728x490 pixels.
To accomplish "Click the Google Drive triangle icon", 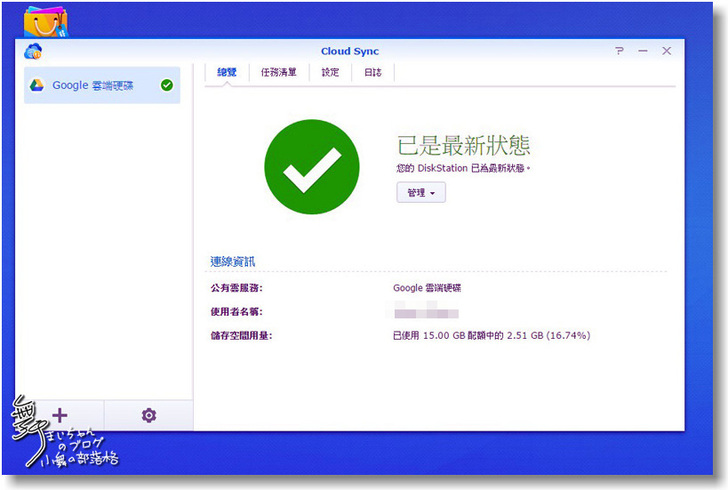I will [x=37, y=85].
